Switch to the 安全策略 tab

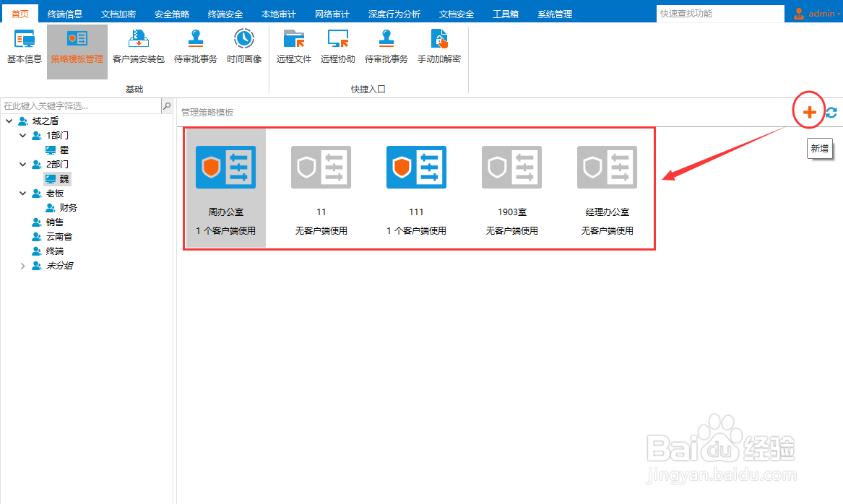[171, 14]
